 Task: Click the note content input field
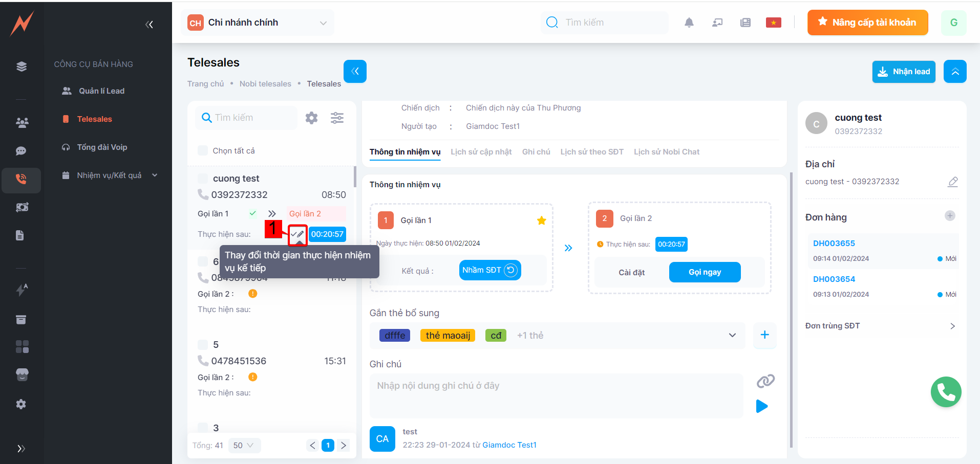click(556, 395)
